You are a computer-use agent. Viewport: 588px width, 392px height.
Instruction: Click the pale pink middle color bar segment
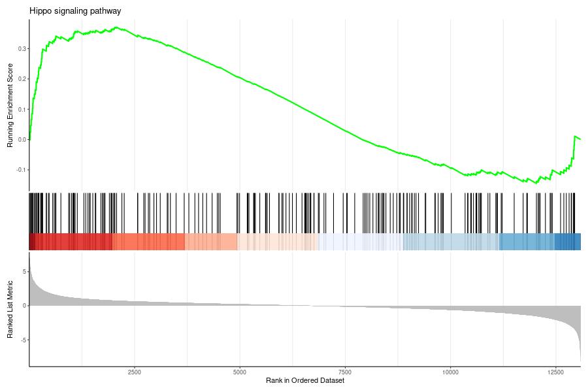click(x=278, y=242)
